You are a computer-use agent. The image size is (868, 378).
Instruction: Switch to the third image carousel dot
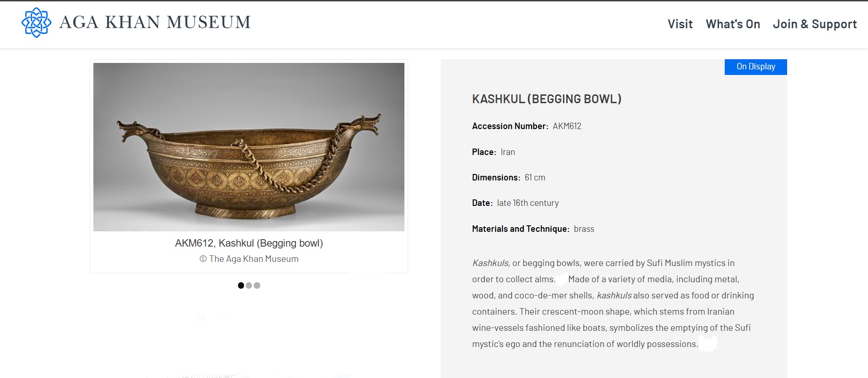pyautogui.click(x=257, y=285)
